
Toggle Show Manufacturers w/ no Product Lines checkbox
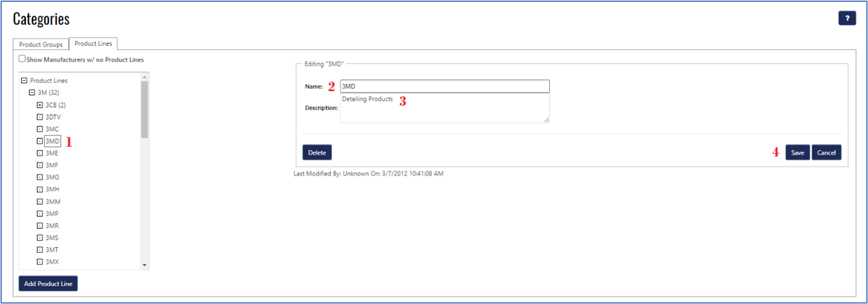point(22,59)
